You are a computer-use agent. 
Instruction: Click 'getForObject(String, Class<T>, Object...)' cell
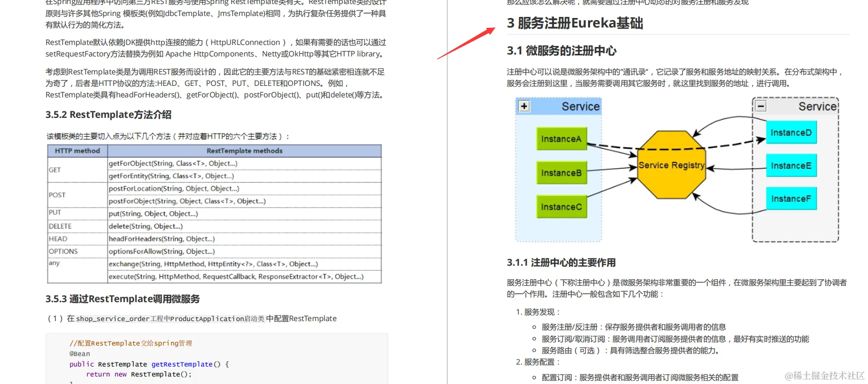click(x=244, y=163)
